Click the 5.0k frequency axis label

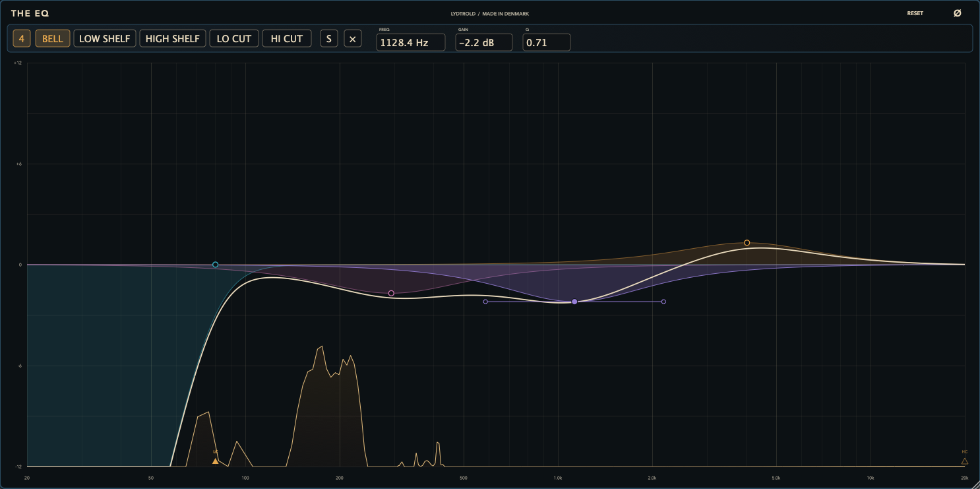pos(776,478)
